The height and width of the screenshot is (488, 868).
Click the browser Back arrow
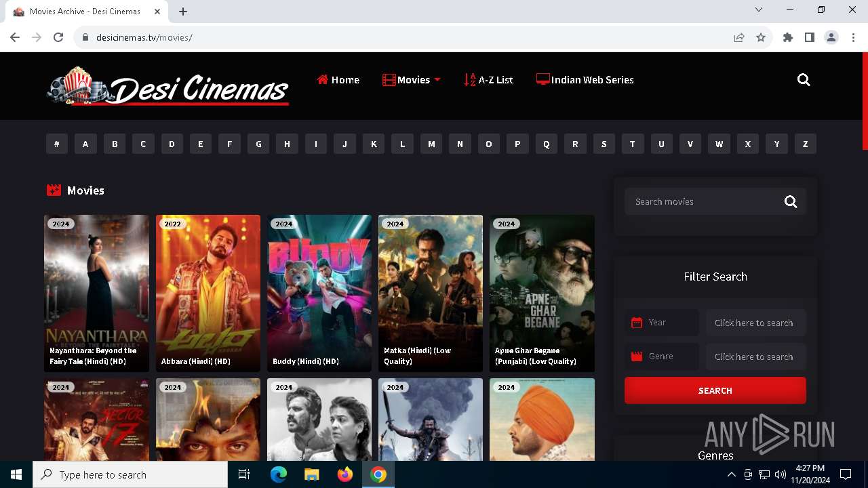15,37
